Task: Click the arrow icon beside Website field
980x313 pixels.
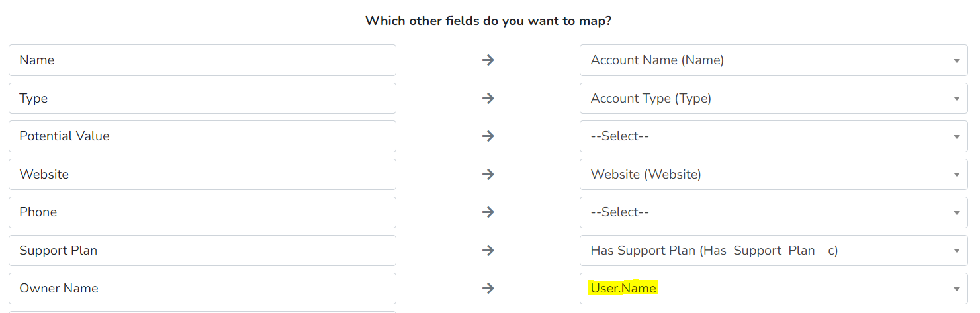Action: (488, 175)
